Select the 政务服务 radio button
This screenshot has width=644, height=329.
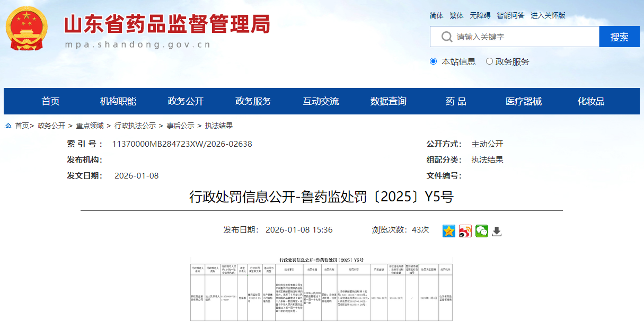coord(489,61)
